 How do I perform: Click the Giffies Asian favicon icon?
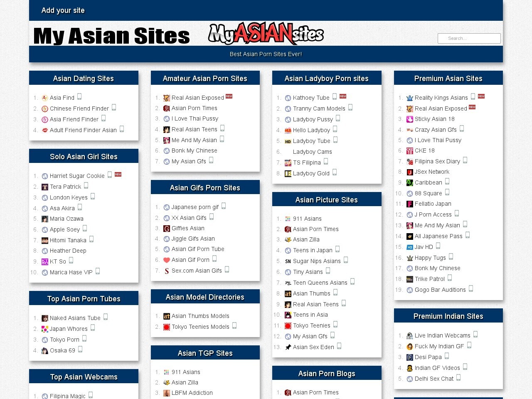click(x=167, y=229)
